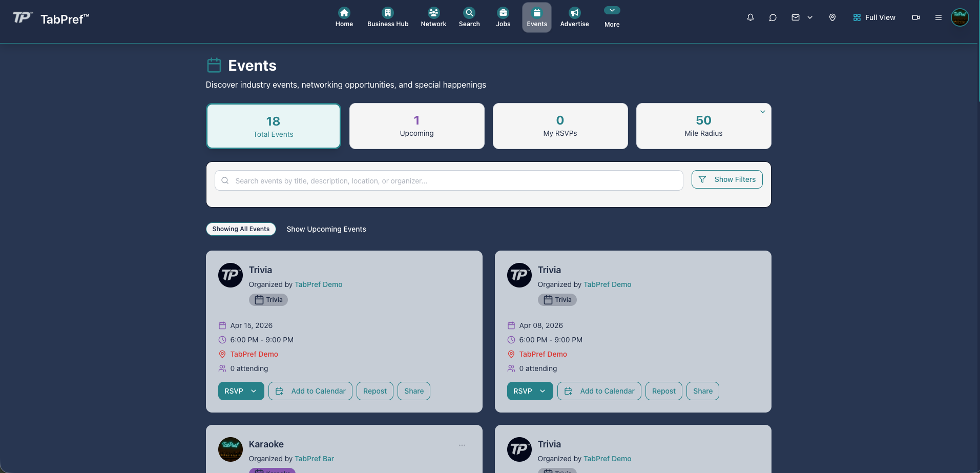Viewport: 980px width, 473px height.
Task: Open TabPref Demo organizer link on Apr 15 Trivia
Action: coord(319,284)
